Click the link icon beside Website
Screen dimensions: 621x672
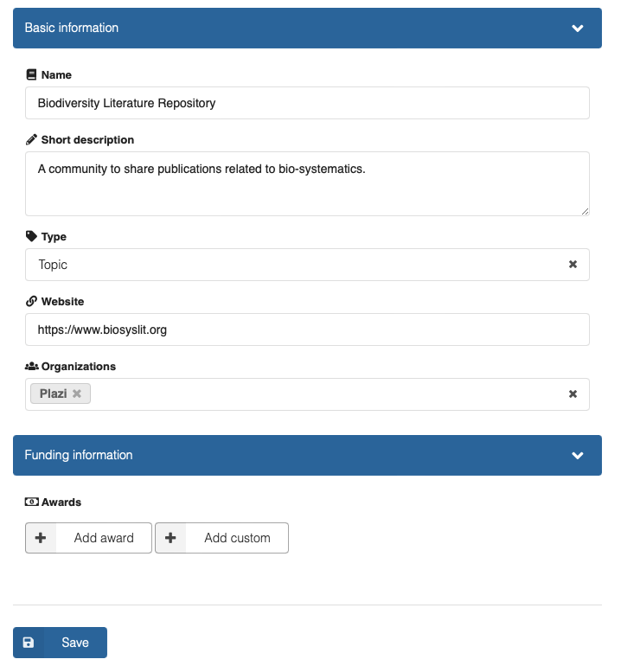coord(32,301)
